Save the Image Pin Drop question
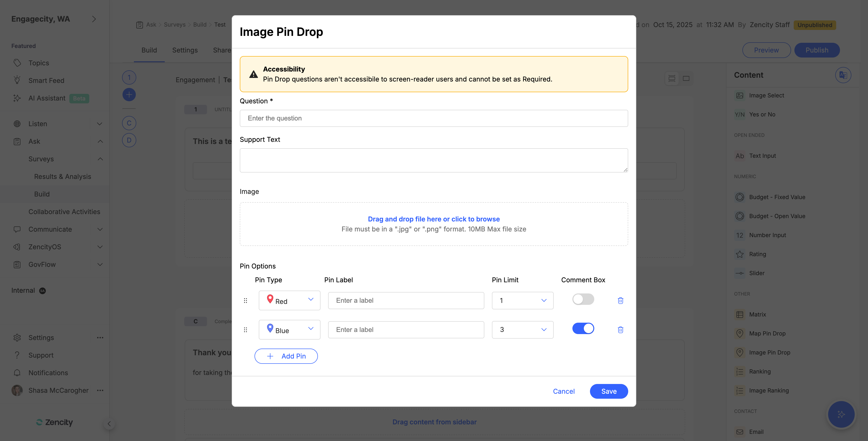The height and width of the screenshot is (441, 868). click(x=609, y=391)
